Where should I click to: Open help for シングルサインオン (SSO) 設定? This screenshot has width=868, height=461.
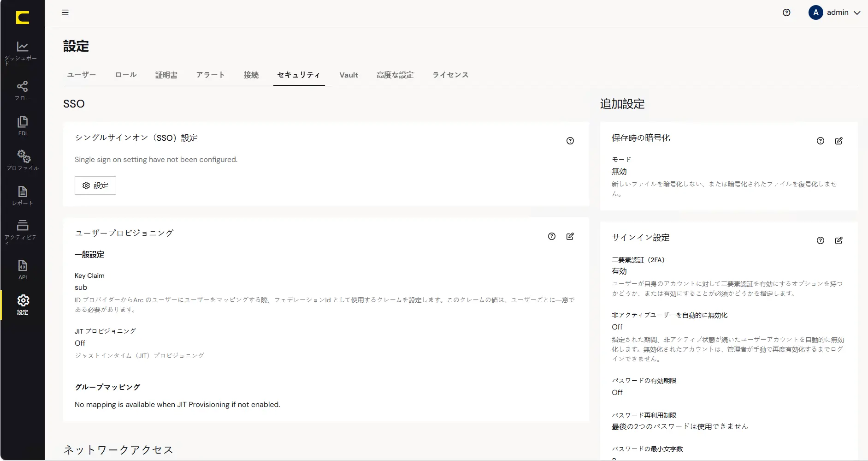[570, 141]
